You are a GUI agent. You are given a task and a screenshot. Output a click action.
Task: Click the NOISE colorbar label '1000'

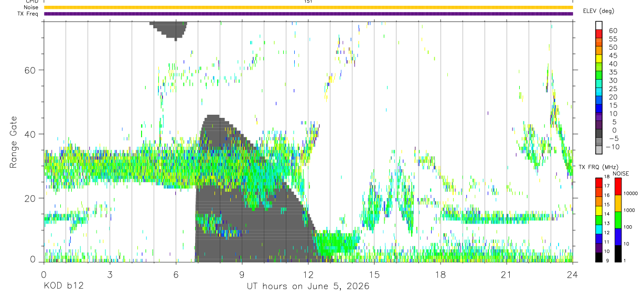tap(629, 211)
